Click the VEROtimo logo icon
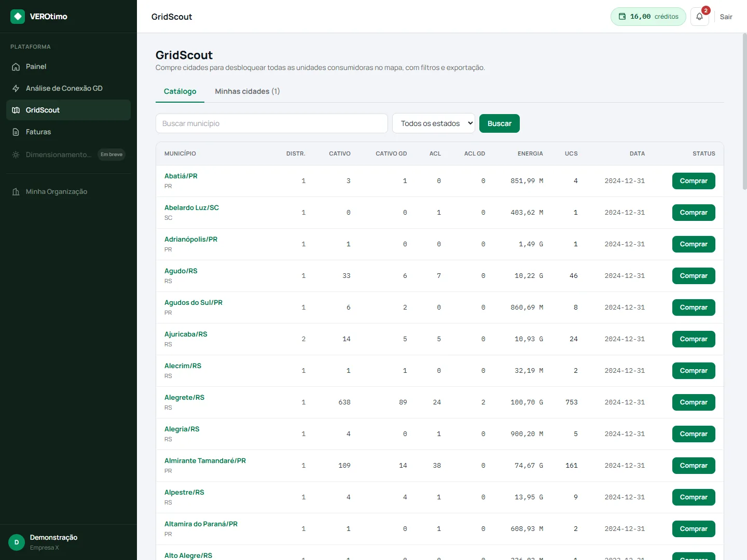This screenshot has height=560, width=747. coord(18,17)
